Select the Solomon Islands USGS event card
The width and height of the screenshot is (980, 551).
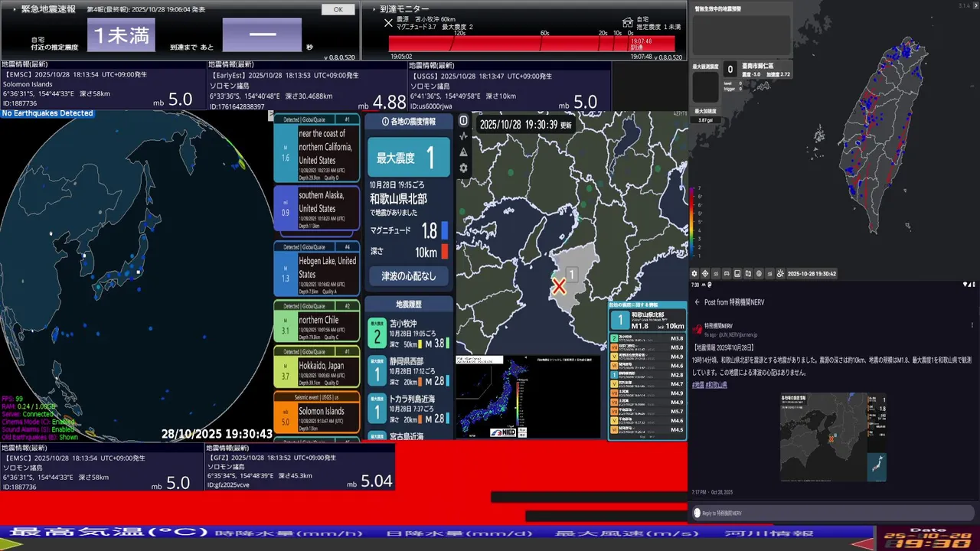317,412
